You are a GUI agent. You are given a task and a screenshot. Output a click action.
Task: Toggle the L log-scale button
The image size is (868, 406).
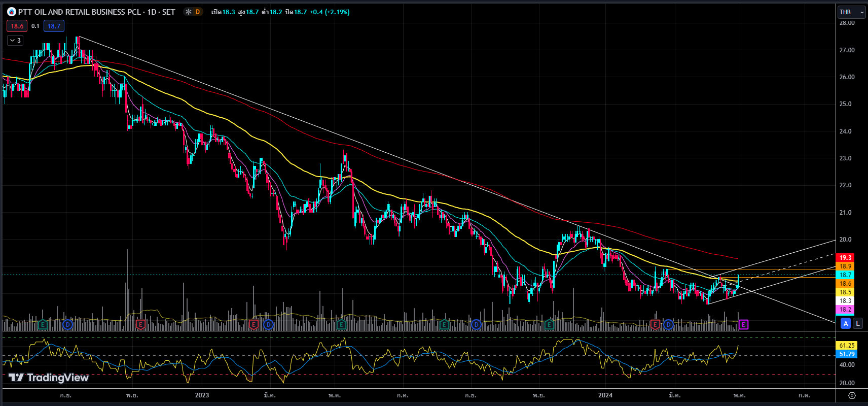(x=857, y=323)
